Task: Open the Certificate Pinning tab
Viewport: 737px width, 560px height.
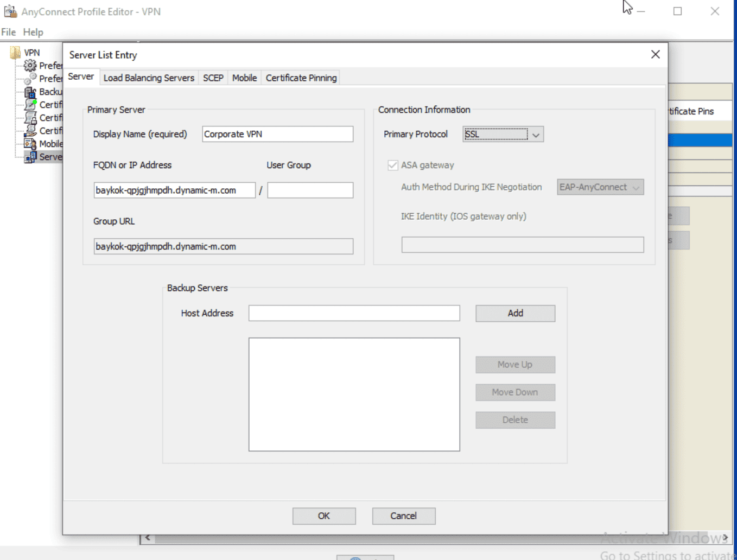Action: click(x=301, y=78)
